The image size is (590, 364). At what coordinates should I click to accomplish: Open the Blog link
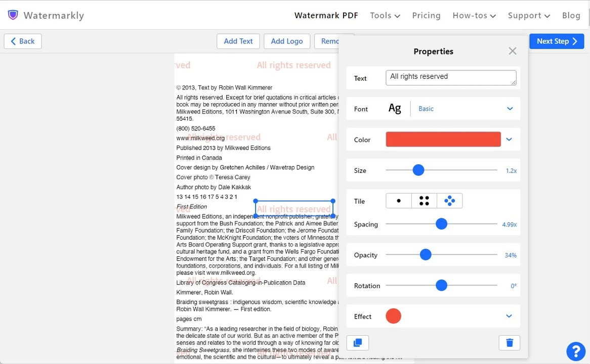coord(571,15)
